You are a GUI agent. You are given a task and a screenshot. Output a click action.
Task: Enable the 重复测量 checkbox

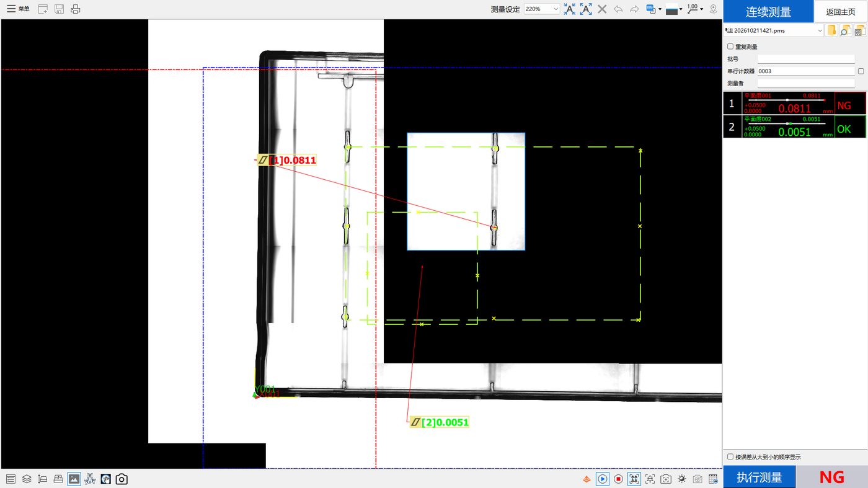[730, 47]
